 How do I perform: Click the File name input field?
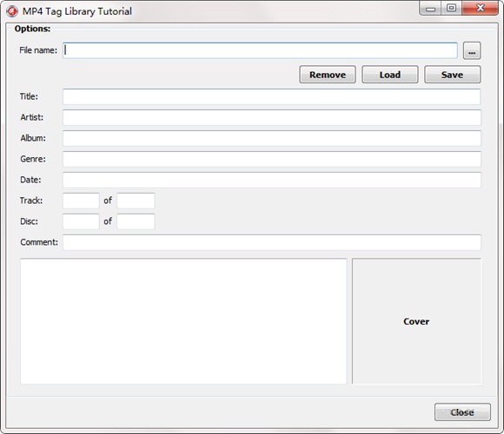point(260,50)
